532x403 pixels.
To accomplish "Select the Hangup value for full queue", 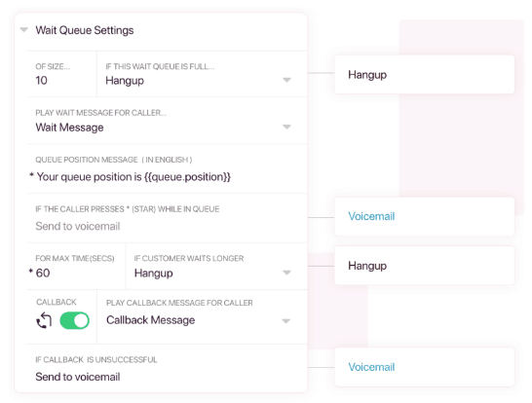I will (x=125, y=81).
